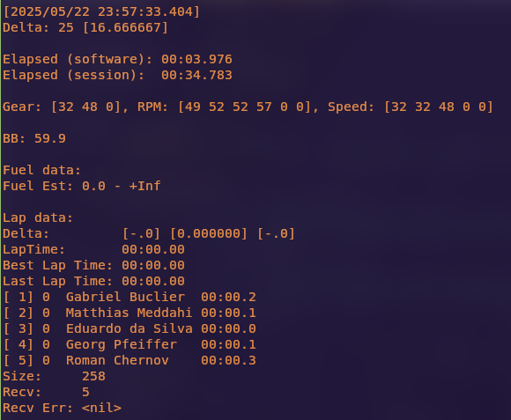
Task: Click the Last Lap Time value
Action: (153, 281)
